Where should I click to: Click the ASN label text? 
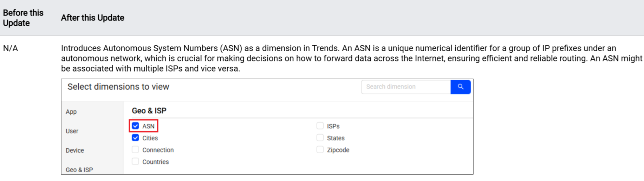(148, 126)
